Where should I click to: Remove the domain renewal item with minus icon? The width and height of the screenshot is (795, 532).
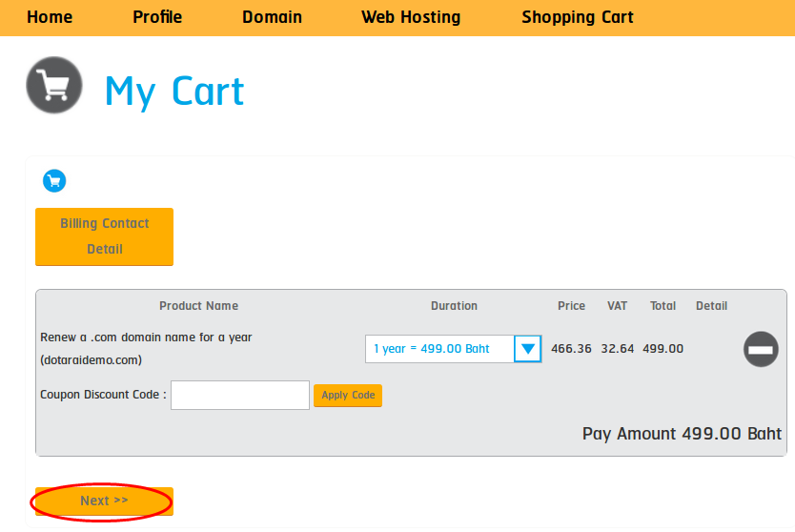(761, 349)
